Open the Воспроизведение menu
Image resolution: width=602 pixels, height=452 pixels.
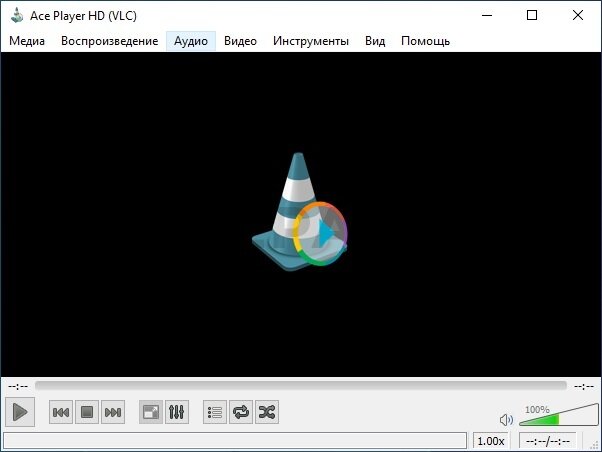pyautogui.click(x=109, y=41)
